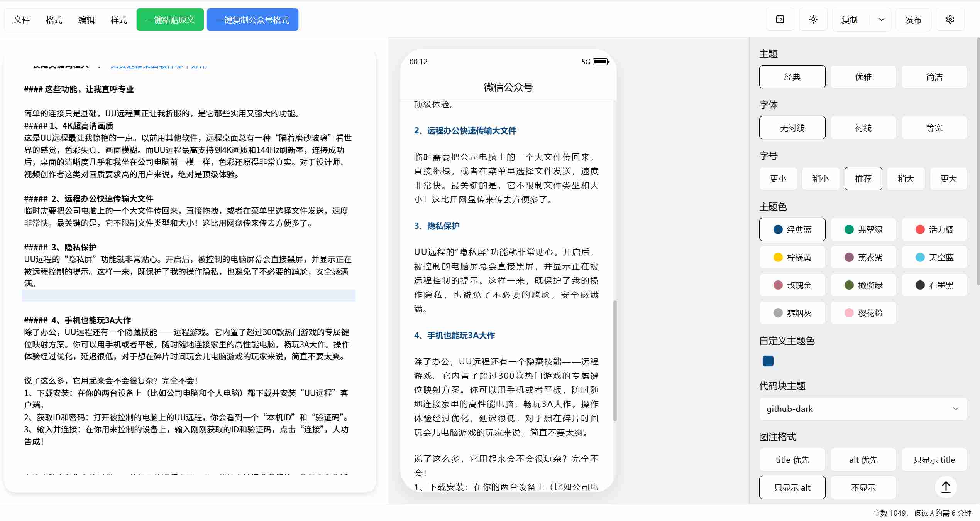Select the 优雅 theme
The width and height of the screenshot is (980, 521).
863,77
